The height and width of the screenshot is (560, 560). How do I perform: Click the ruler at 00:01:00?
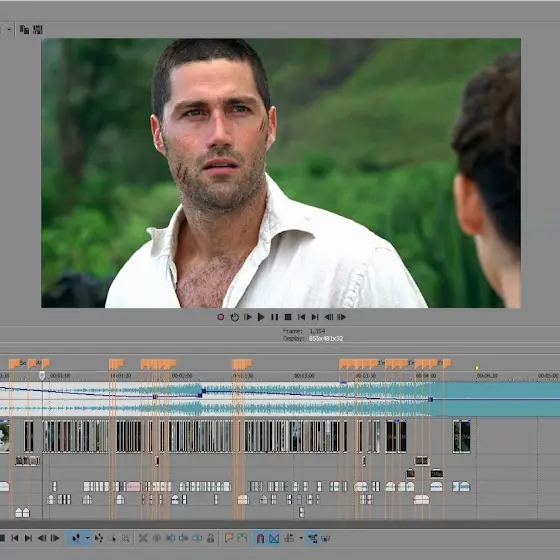click(60, 376)
